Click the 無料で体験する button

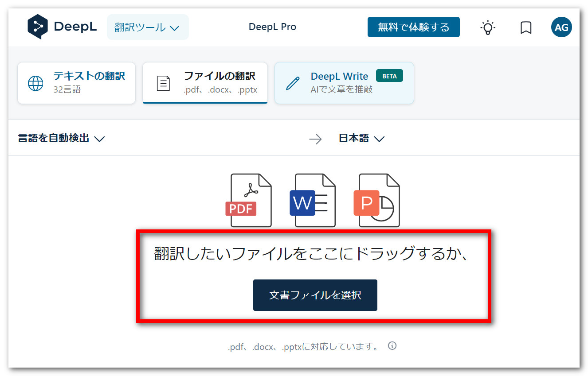[413, 27]
